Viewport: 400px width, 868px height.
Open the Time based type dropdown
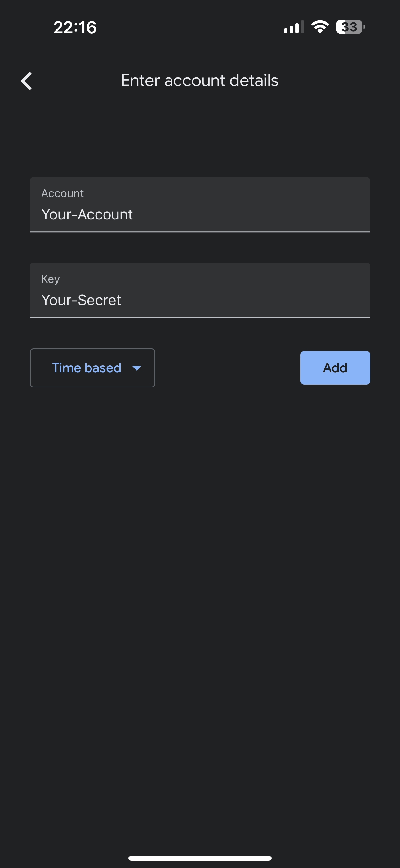(92, 368)
